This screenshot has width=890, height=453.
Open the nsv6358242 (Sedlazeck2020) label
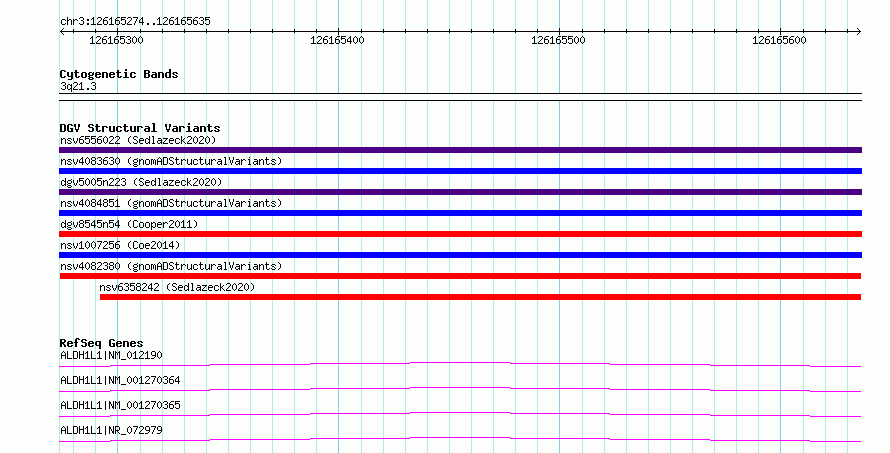(x=177, y=287)
